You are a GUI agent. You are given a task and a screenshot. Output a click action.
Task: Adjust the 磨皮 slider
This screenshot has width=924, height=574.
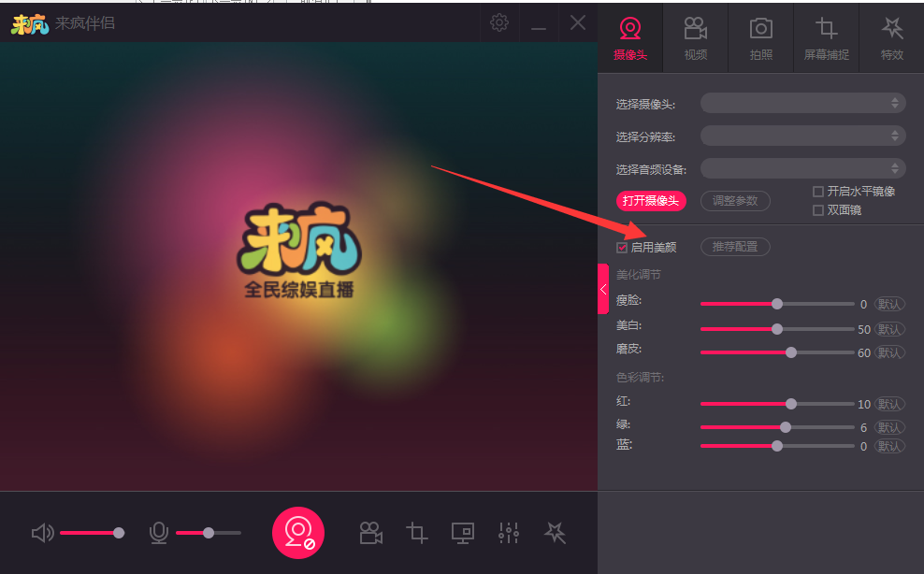777,352
